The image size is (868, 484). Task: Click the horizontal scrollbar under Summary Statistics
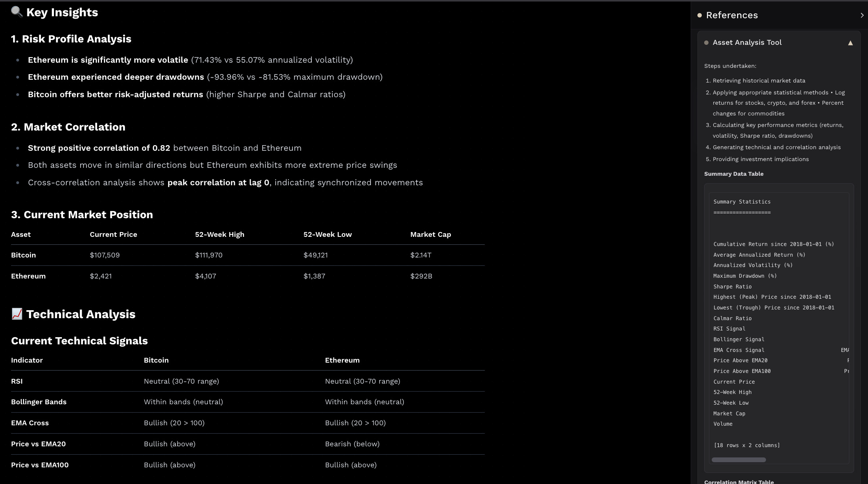pyautogui.click(x=738, y=460)
